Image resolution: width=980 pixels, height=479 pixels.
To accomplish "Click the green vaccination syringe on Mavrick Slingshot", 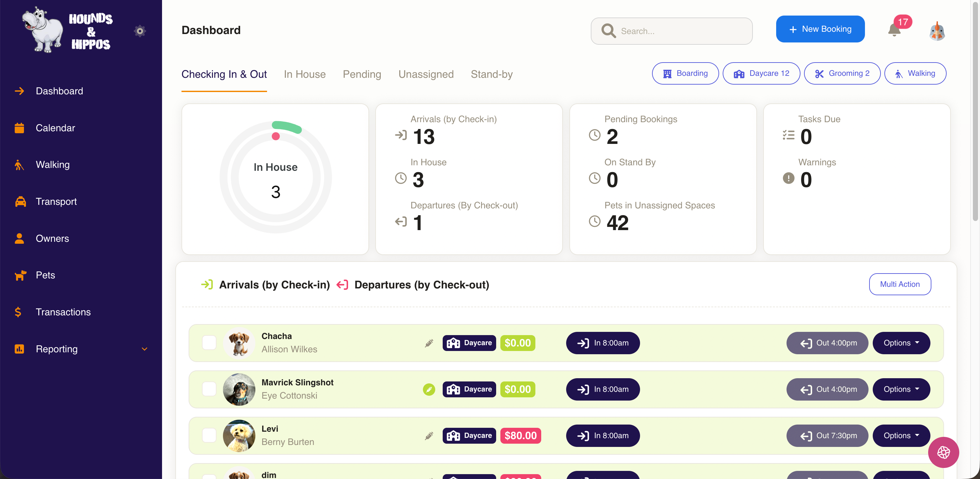I will 429,389.
